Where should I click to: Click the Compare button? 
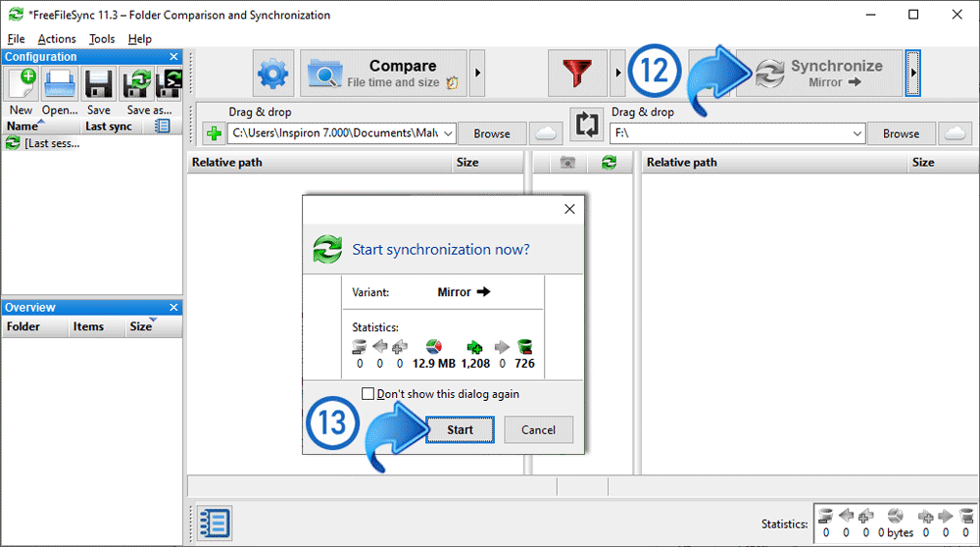[x=383, y=74]
